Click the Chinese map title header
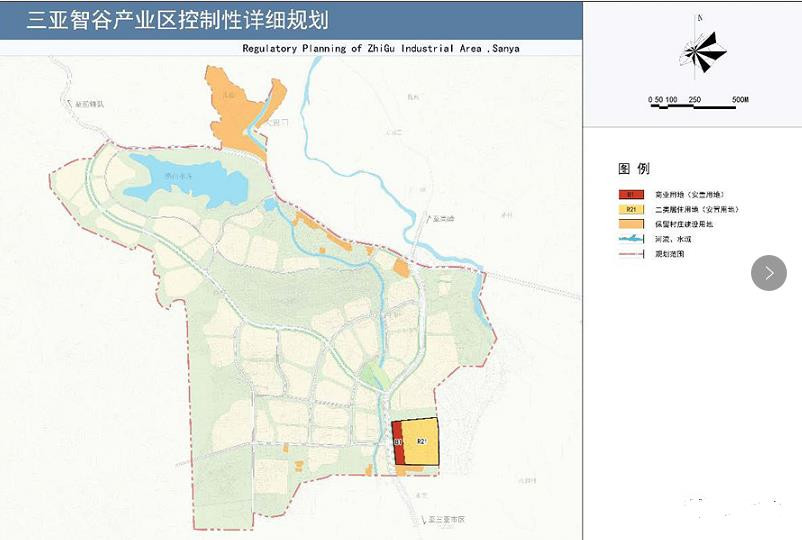 pos(176,20)
